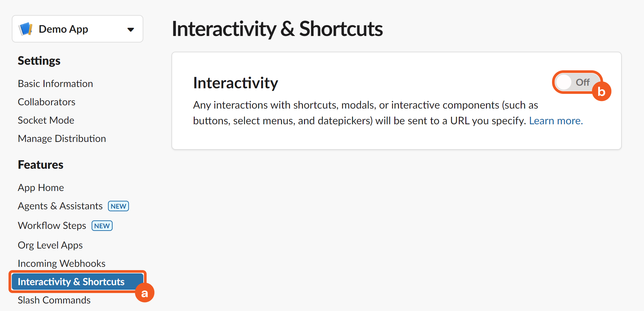The height and width of the screenshot is (311, 644).
Task: Open Slash Commands page
Action: [x=54, y=300]
